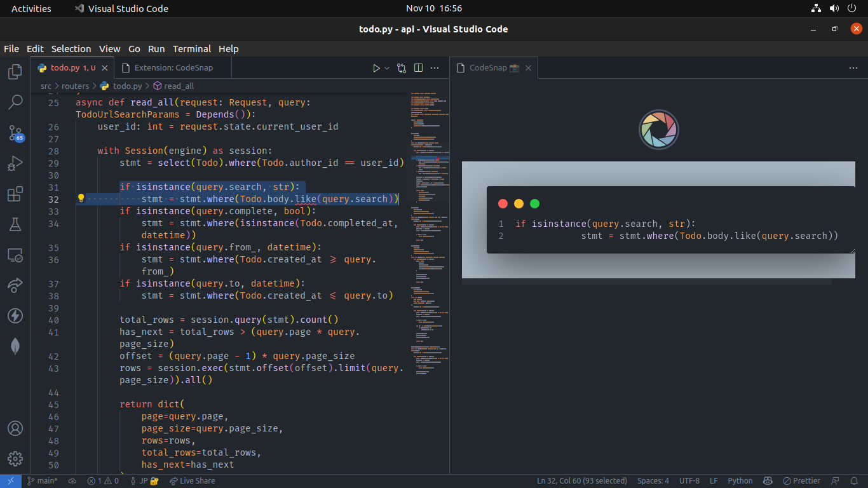868x488 pixels.
Task: Expand the editor more actions ellipsis menu
Action: (435, 68)
